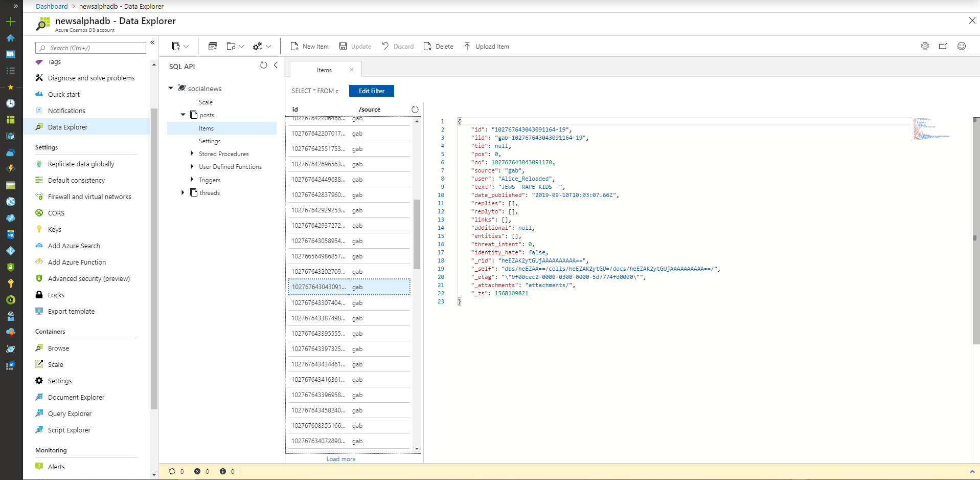Click New Item in the toolbar

tap(310, 46)
